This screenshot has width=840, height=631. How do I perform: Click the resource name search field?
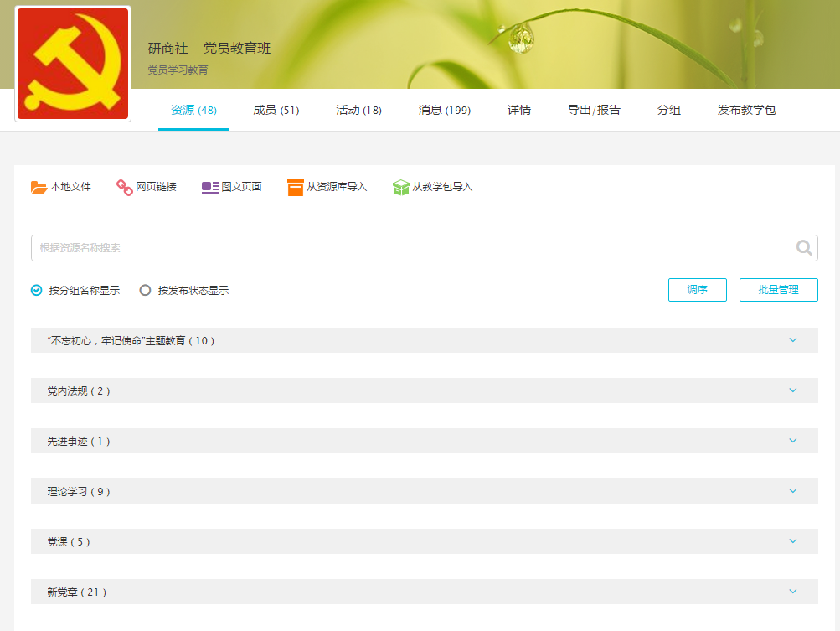410,248
